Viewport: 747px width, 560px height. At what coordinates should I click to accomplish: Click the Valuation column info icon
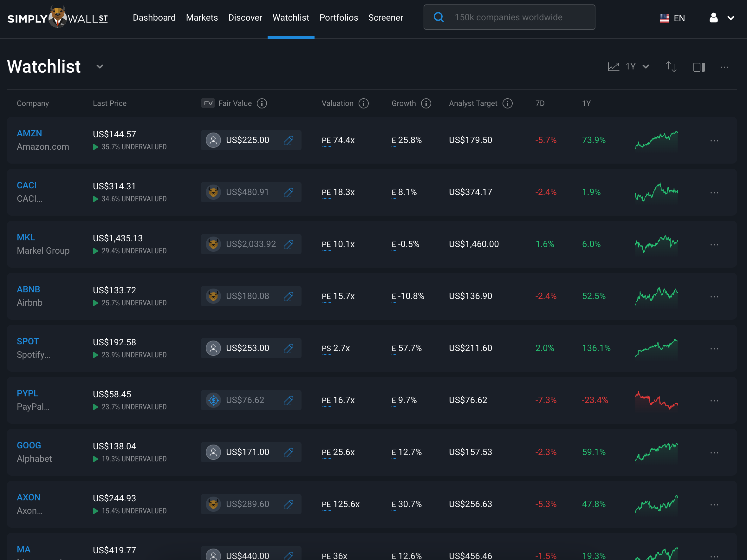[x=363, y=103]
